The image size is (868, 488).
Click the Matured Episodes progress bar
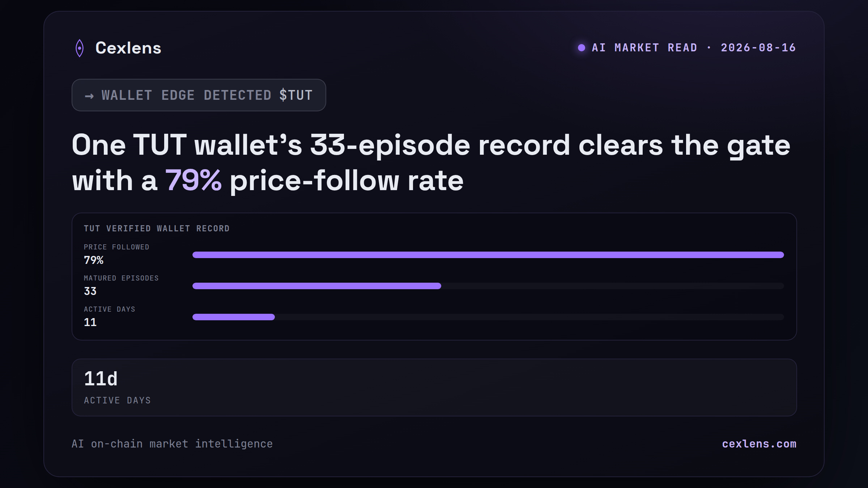click(x=488, y=286)
